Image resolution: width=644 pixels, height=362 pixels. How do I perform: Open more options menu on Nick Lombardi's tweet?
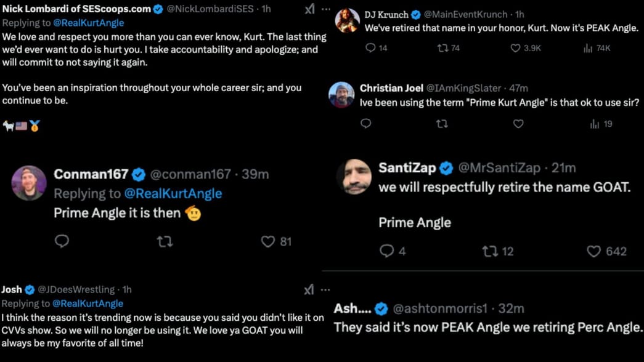(326, 9)
